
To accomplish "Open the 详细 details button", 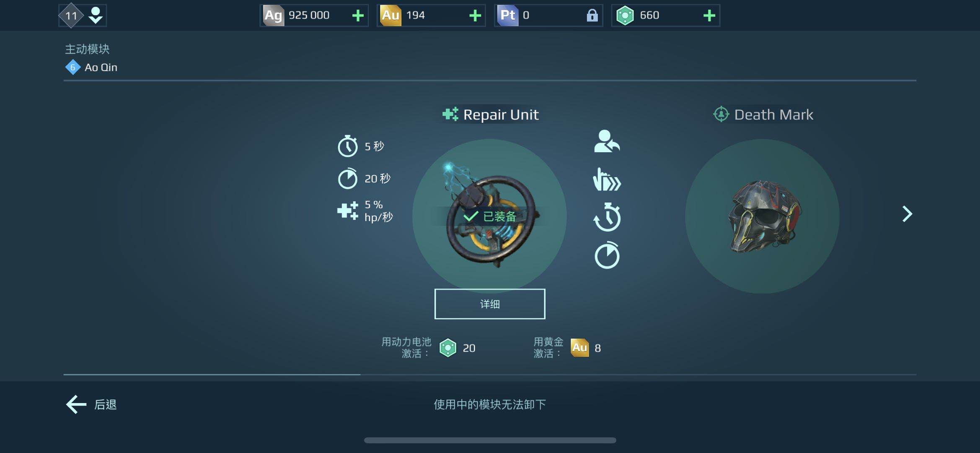I will pyautogui.click(x=489, y=304).
